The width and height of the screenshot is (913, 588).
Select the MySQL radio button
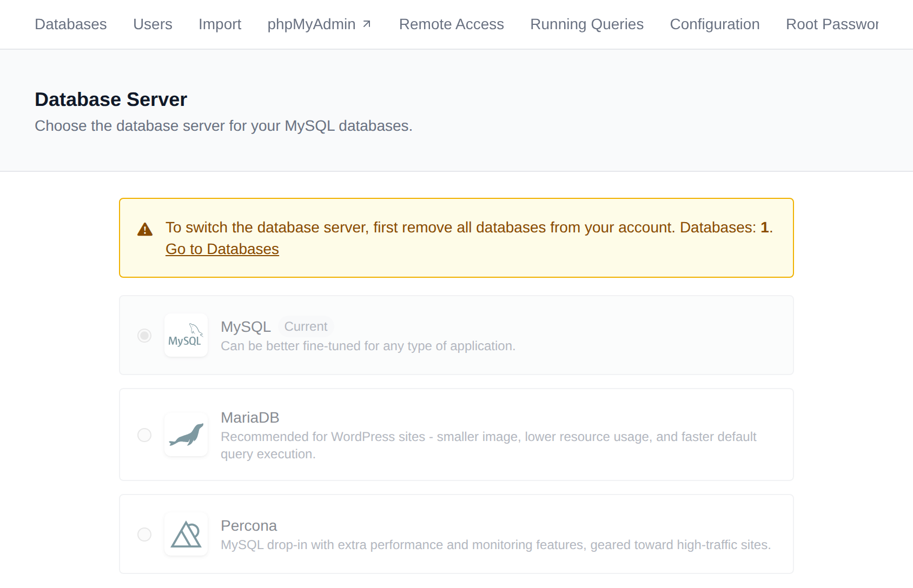click(144, 336)
